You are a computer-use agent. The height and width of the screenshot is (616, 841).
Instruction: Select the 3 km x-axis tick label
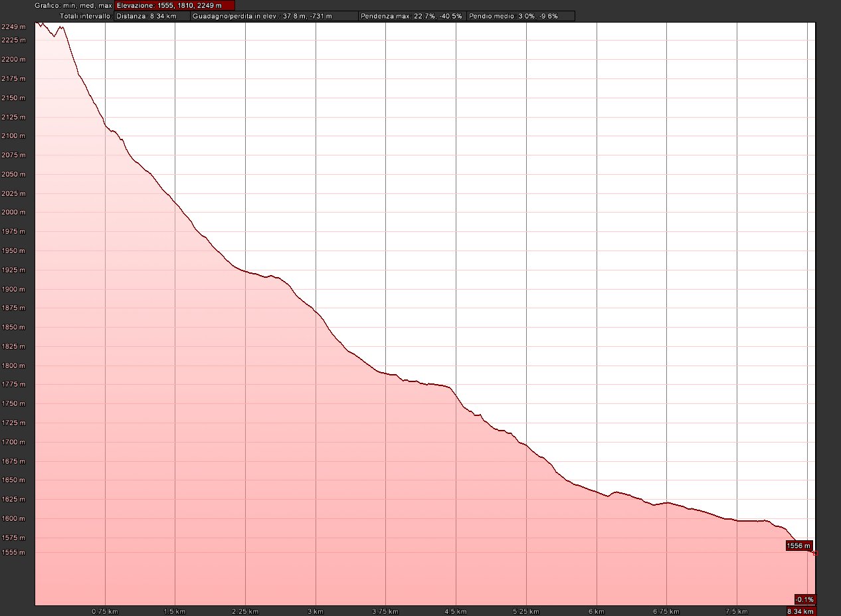click(x=316, y=611)
